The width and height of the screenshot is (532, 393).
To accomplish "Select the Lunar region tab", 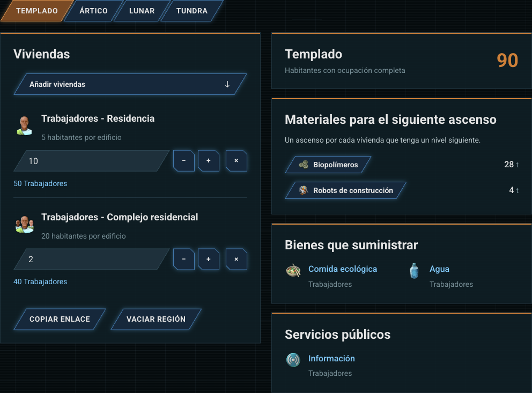I will point(142,11).
